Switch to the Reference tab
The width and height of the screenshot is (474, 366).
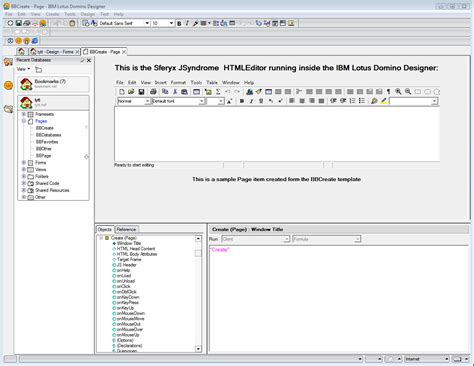[126, 229]
